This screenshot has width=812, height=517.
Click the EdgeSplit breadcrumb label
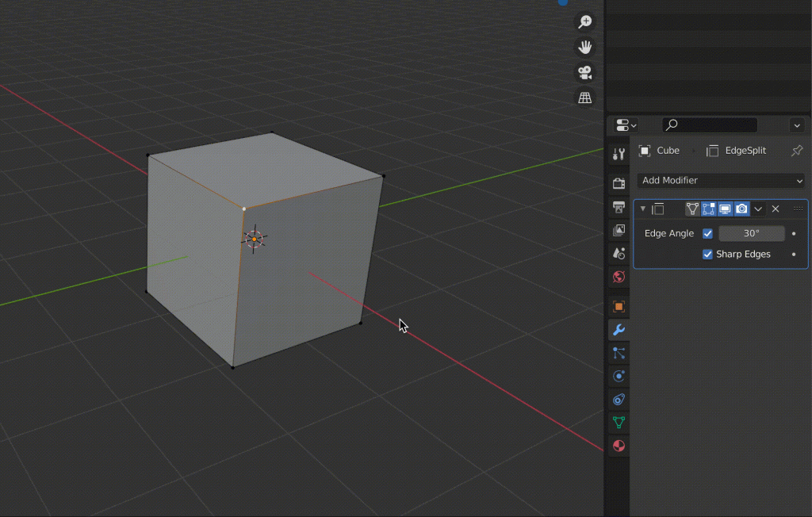[744, 150]
